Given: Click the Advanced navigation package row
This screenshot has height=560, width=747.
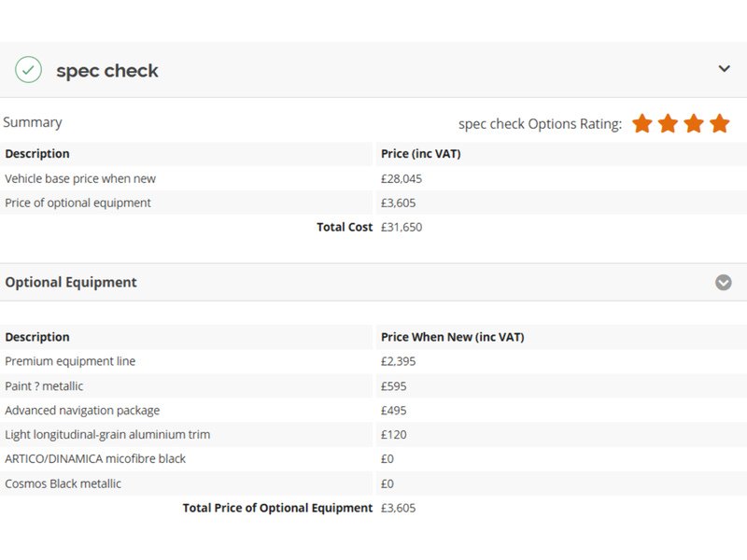Looking at the screenshot, I should pyautogui.click(x=82, y=410).
